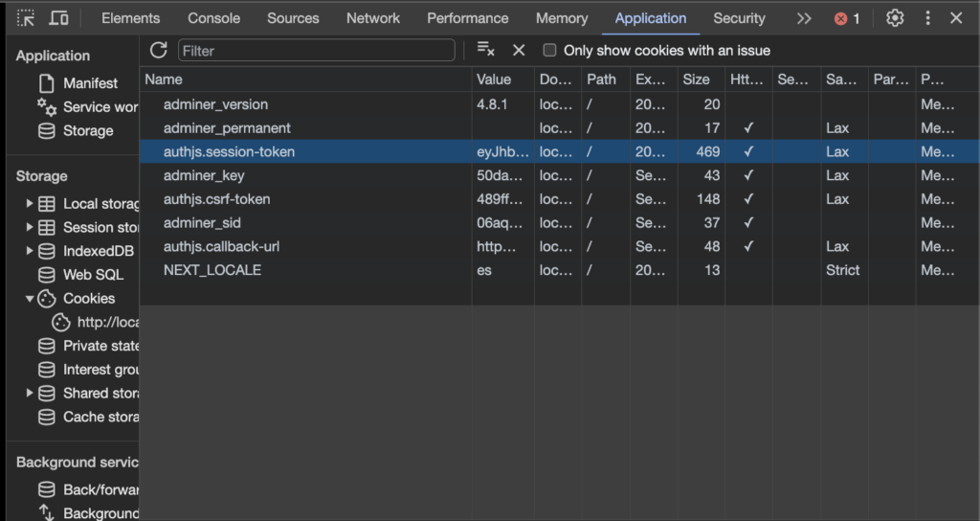980x521 pixels.
Task: Refresh the cookies table
Action: point(159,50)
